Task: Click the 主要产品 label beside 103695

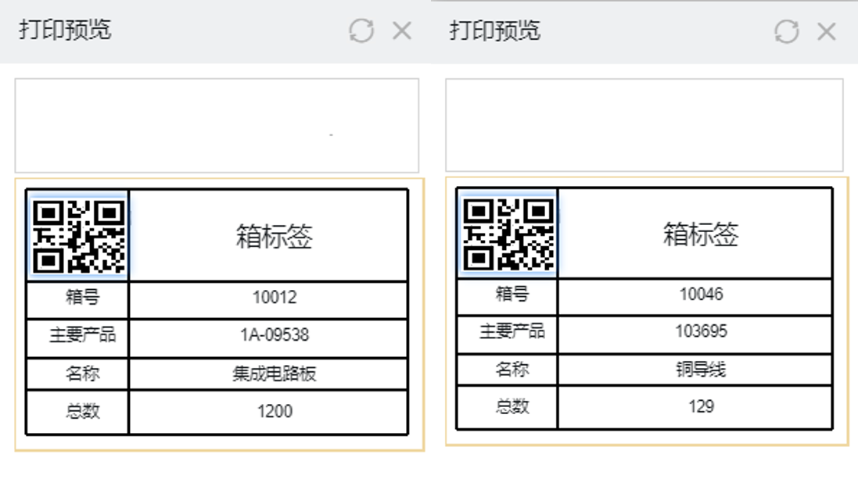Action: coord(512,331)
